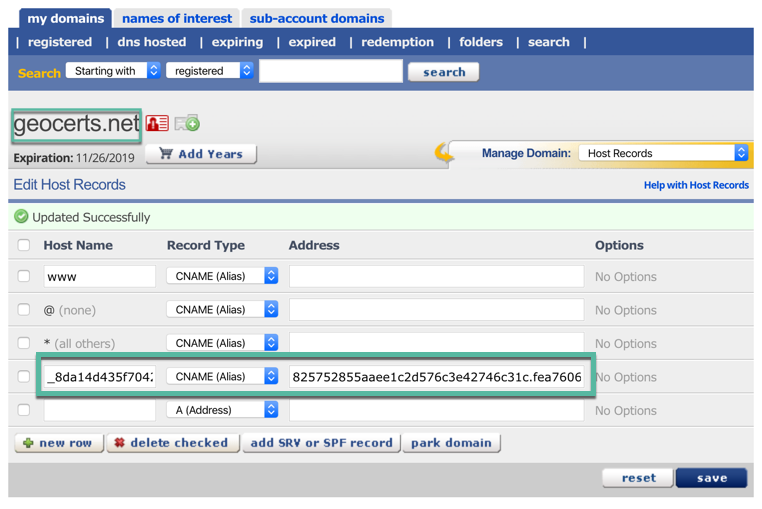This screenshot has height=509, width=762.
Task: Open the sub-account domains tab
Action: tap(317, 18)
